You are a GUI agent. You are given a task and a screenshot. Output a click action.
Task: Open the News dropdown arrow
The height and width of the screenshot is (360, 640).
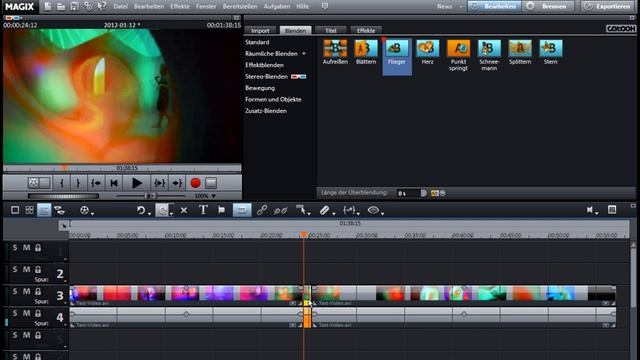coord(461,7)
